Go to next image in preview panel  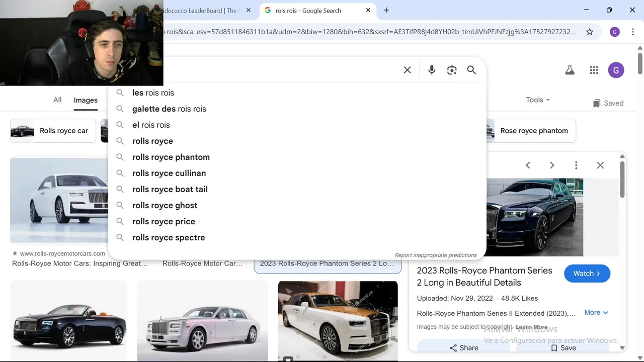pyautogui.click(x=552, y=165)
